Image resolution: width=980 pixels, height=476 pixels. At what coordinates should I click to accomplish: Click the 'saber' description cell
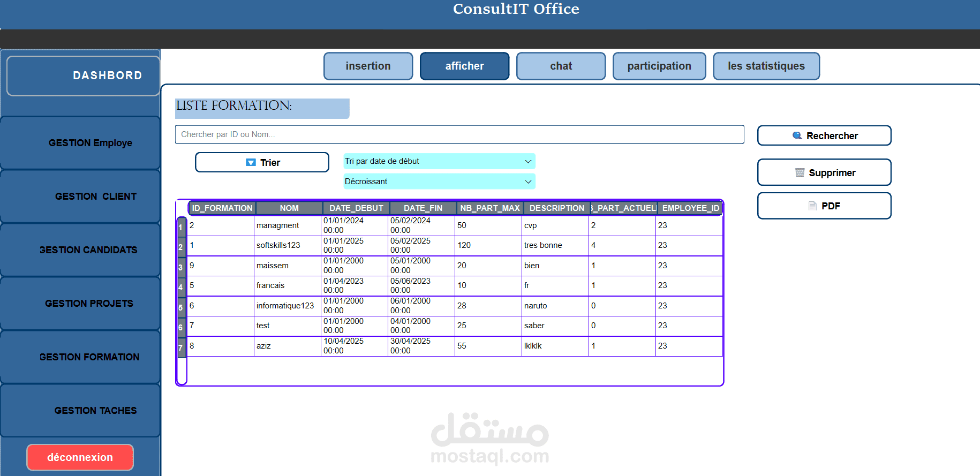point(555,326)
